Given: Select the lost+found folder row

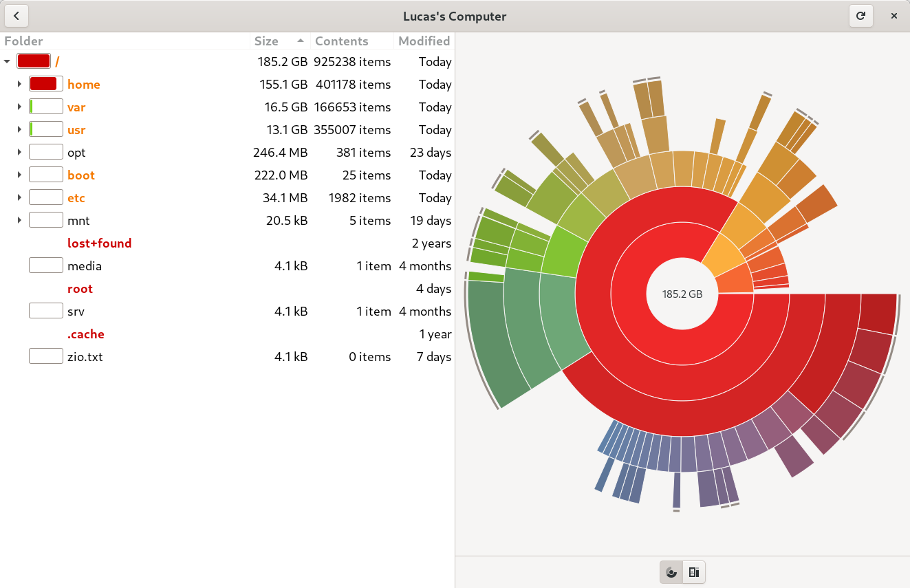Looking at the screenshot, I should point(99,243).
